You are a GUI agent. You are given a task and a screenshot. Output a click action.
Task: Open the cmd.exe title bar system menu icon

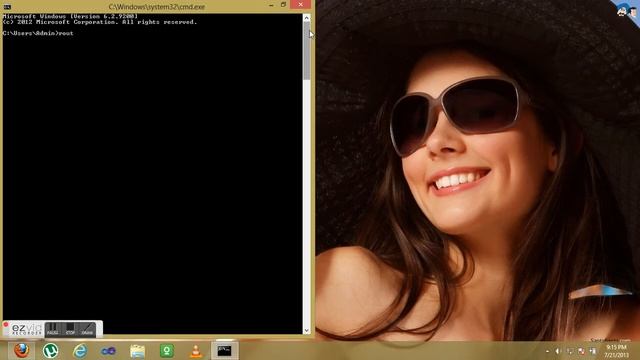click(7, 7)
